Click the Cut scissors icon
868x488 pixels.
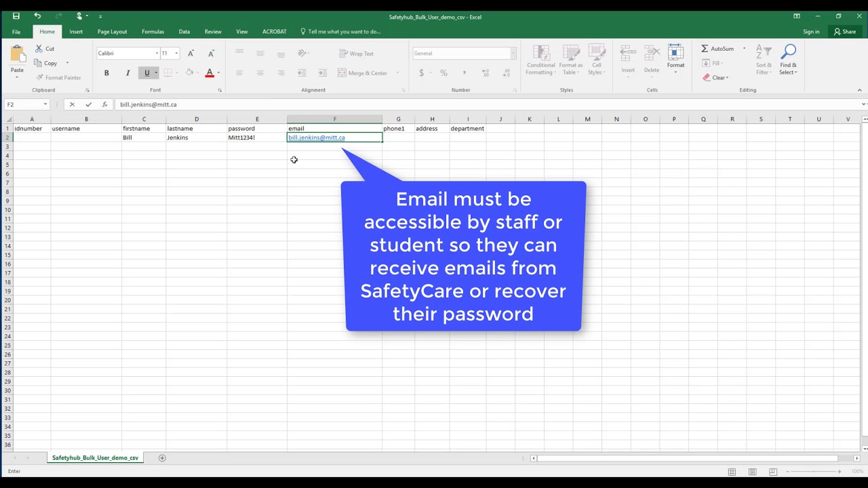[39, 49]
